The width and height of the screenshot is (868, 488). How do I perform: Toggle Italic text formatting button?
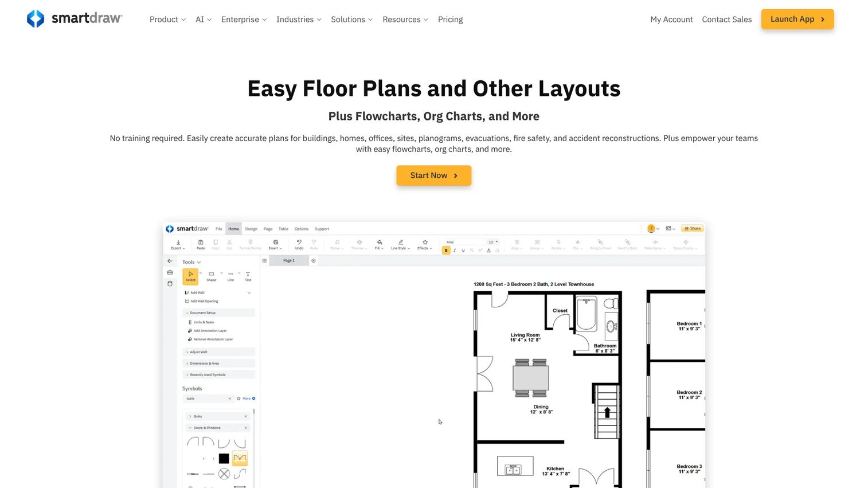click(455, 251)
